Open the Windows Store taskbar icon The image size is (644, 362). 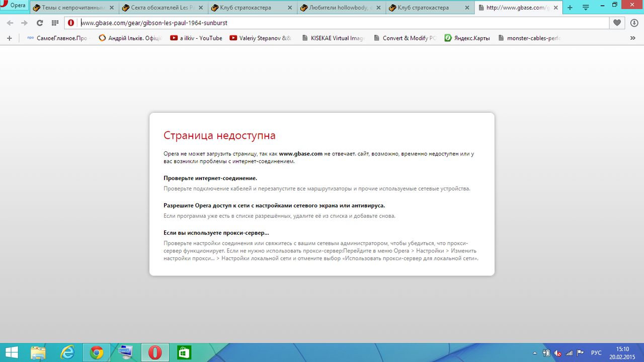184,352
